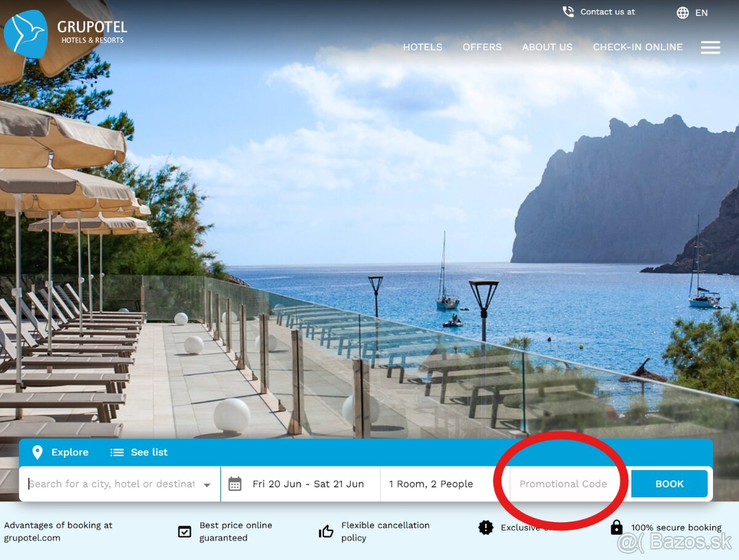The width and height of the screenshot is (739, 560).
Task: Click the Promotional Code field
Action: (x=563, y=484)
